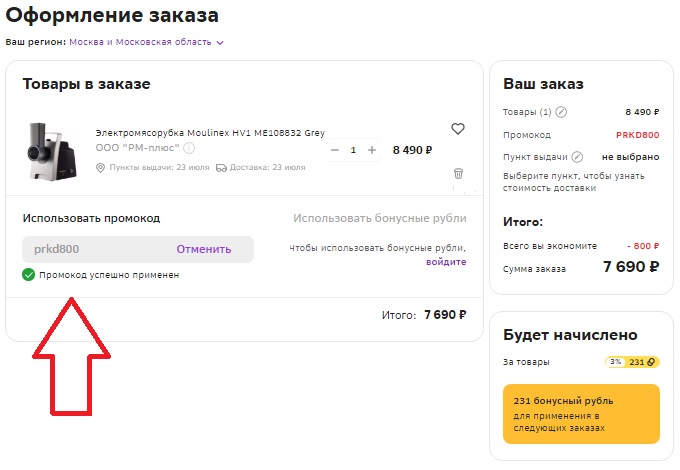Edit pickup point via pencil icon near Пункт выдачи
680x470 pixels.
(x=577, y=157)
